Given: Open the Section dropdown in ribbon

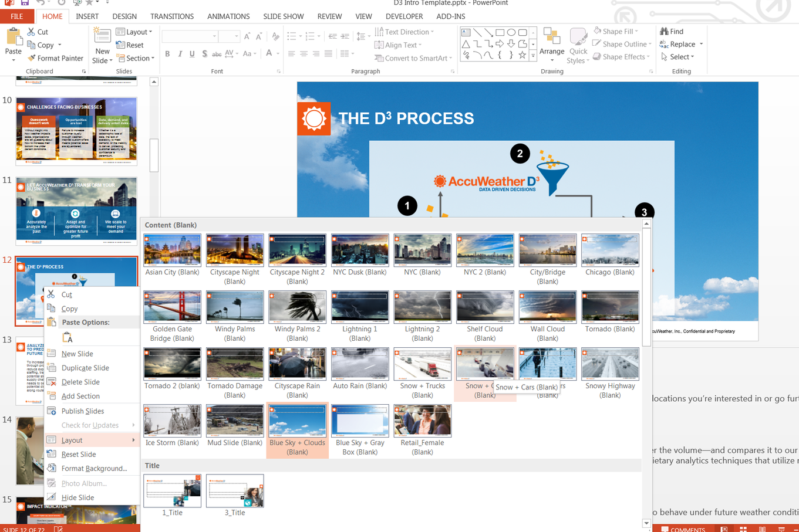Looking at the screenshot, I should (x=136, y=58).
